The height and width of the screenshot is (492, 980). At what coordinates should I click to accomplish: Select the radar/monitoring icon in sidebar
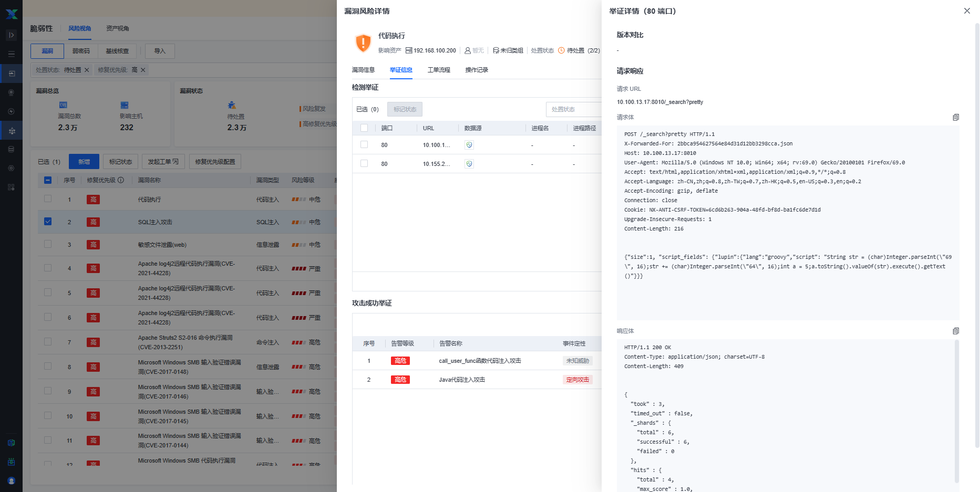(11, 92)
